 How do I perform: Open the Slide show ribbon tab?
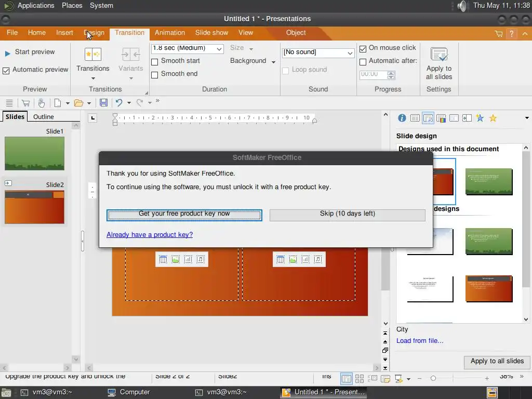(212, 33)
